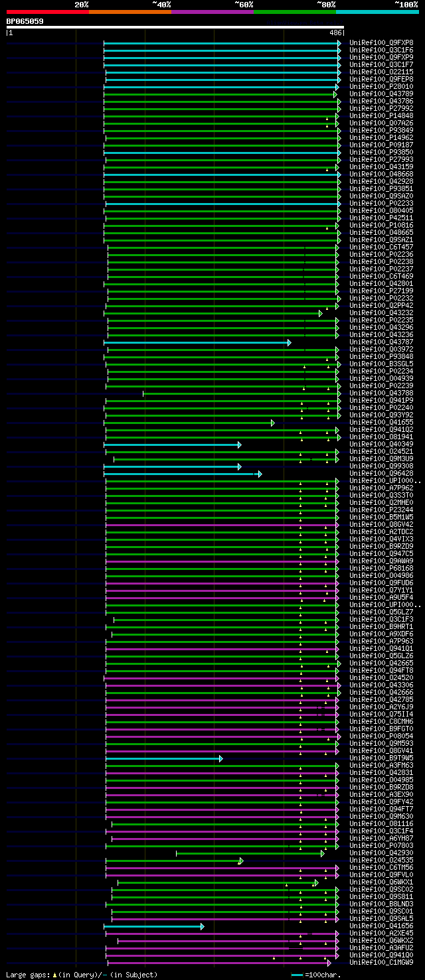This screenshot has width=425, height=980.
Task: Select the UniRef100_Q43159 entry
Action: (381, 167)
